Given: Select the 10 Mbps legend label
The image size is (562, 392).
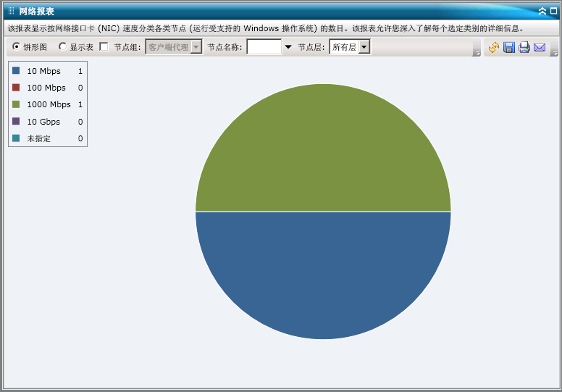Looking at the screenshot, I should click(43, 71).
